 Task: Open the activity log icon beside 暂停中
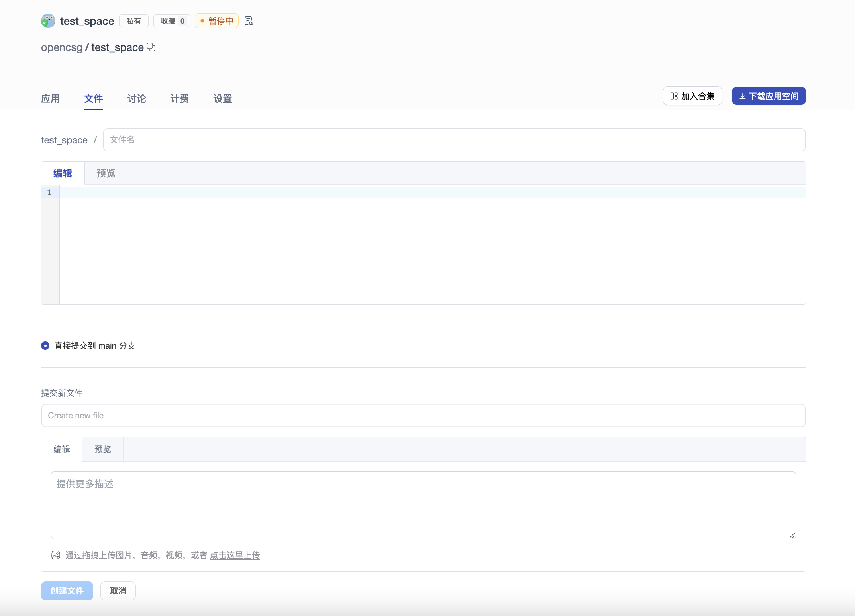point(248,20)
